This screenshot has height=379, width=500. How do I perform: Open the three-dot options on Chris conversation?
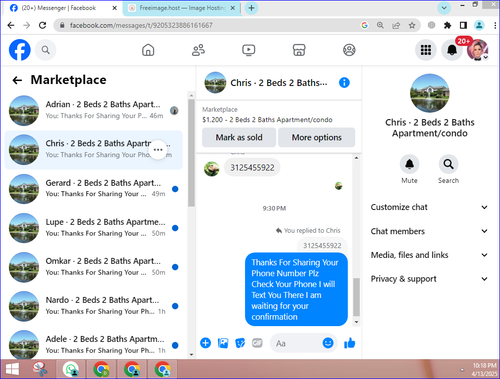pos(158,150)
